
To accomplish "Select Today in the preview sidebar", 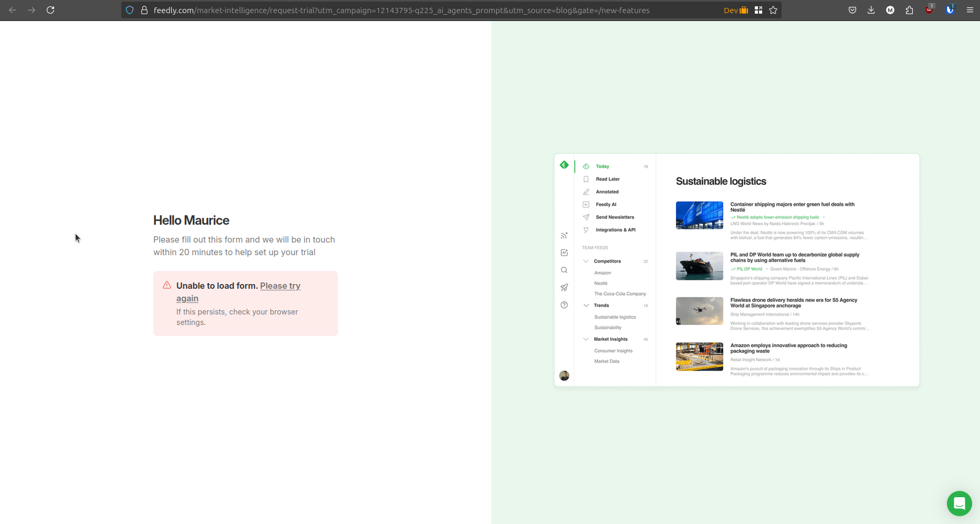I will click(x=602, y=166).
